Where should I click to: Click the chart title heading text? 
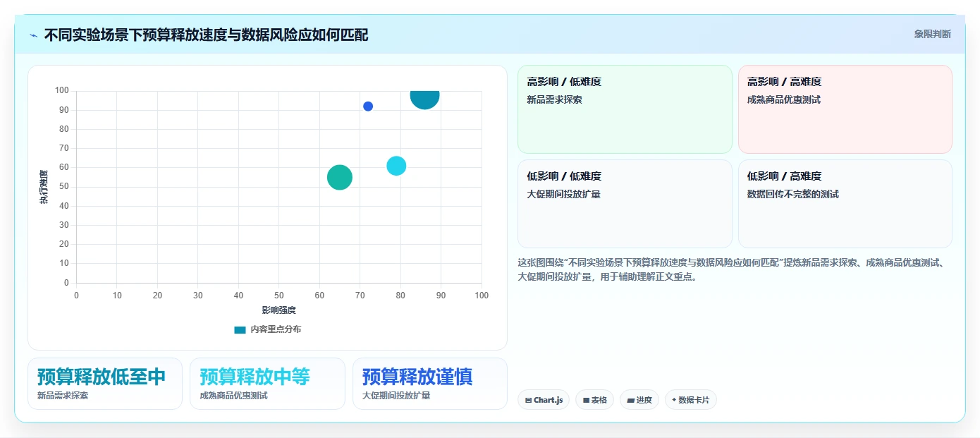click(x=206, y=35)
